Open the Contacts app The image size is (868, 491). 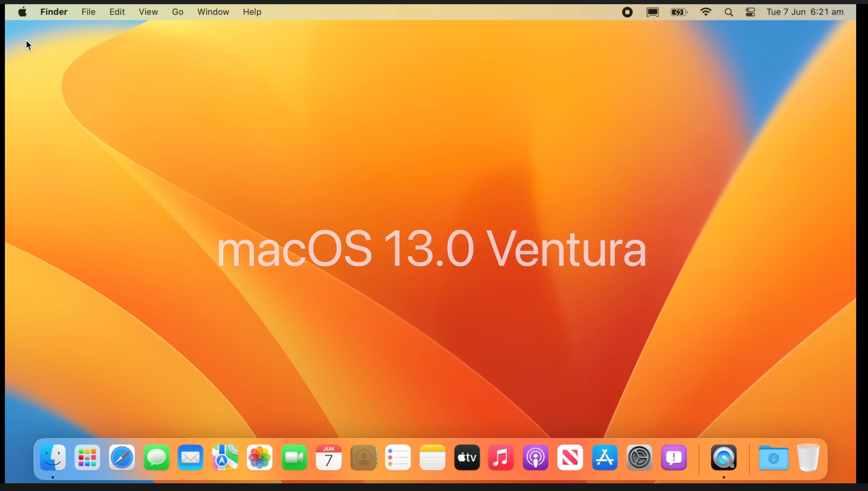click(x=363, y=458)
